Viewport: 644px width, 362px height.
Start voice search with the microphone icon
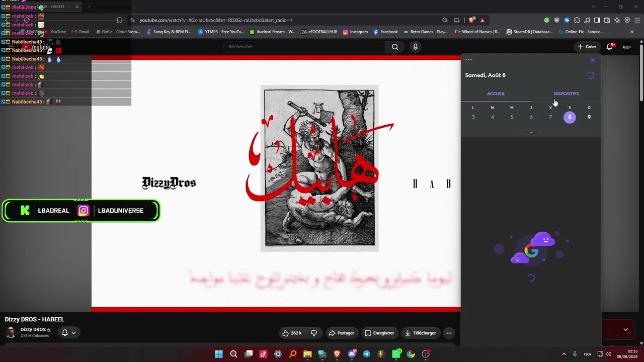point(415,47)
